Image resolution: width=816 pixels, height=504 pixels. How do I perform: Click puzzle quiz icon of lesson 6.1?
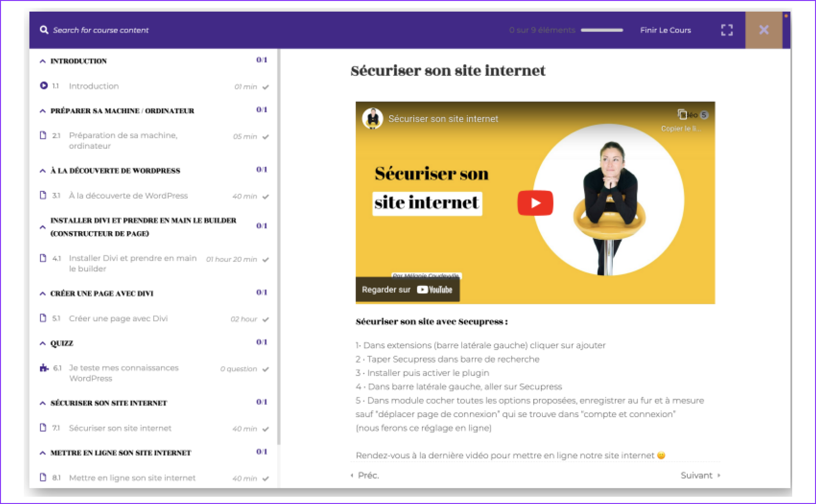(x=44, y=368)
